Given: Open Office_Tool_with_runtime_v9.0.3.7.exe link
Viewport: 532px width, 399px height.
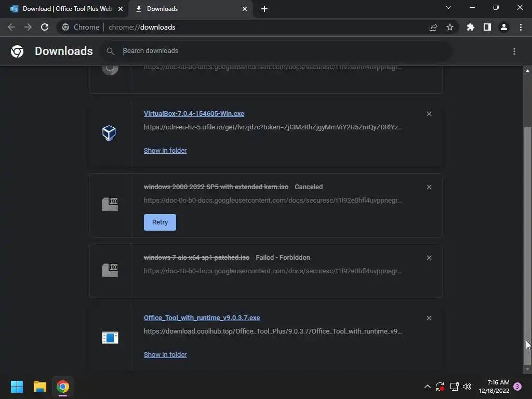Looking at the screenshot, I should (202, 318).
